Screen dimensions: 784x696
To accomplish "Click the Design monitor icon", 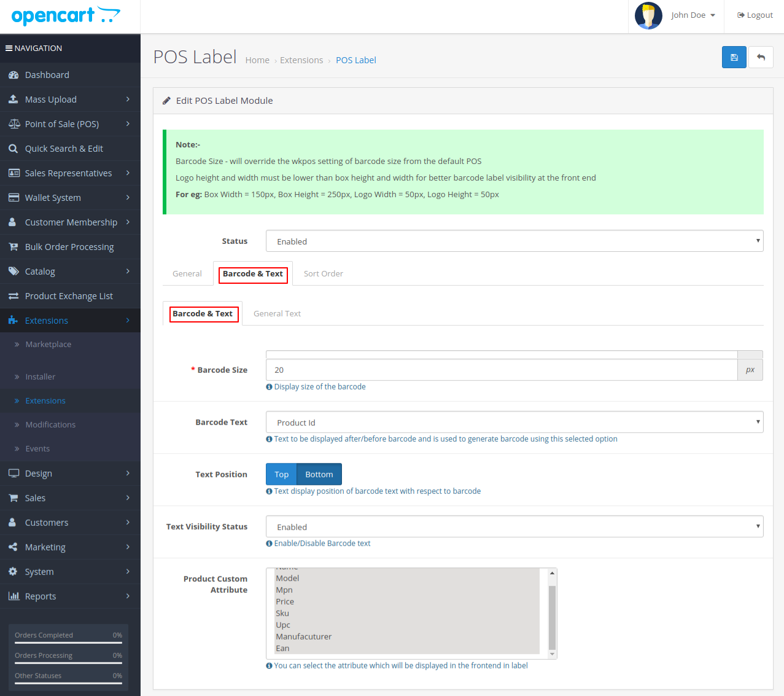I will pos(14,474).
